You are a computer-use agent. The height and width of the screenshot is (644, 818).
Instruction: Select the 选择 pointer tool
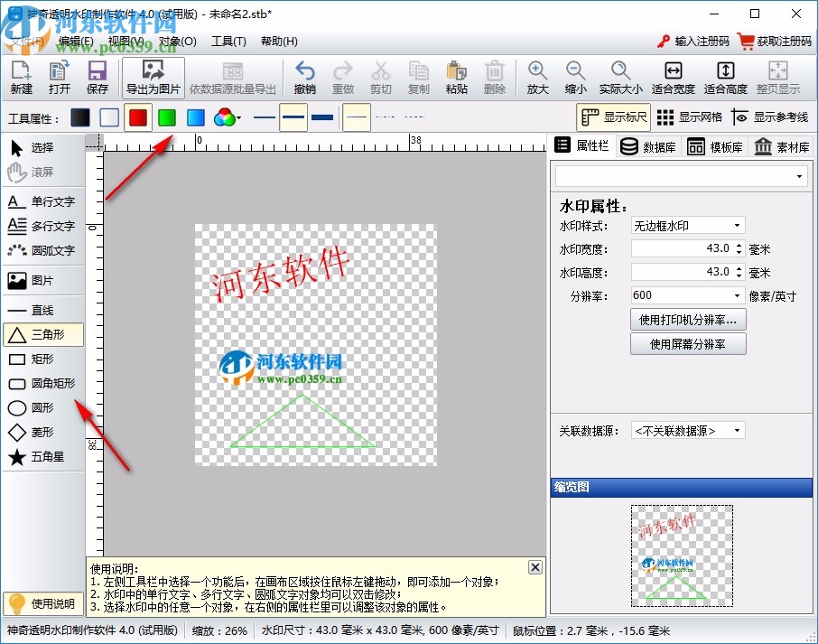(42, 148)
